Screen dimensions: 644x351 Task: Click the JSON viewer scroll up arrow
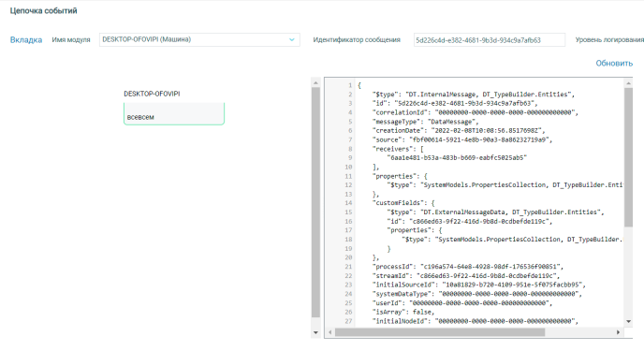click(628, 83)
